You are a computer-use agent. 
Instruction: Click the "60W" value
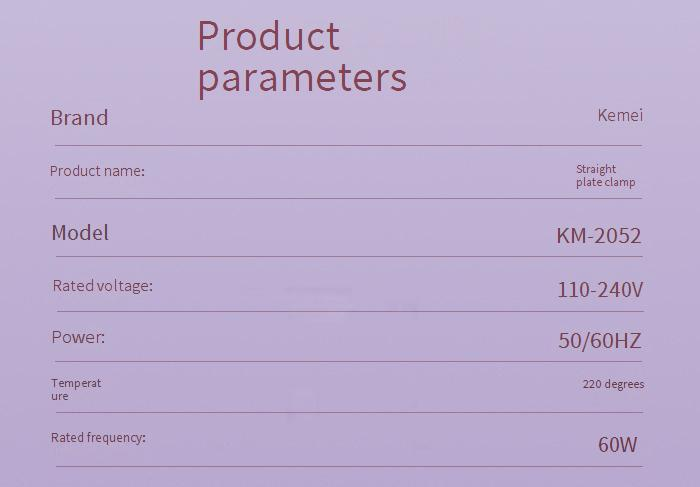tap(617, 445)
